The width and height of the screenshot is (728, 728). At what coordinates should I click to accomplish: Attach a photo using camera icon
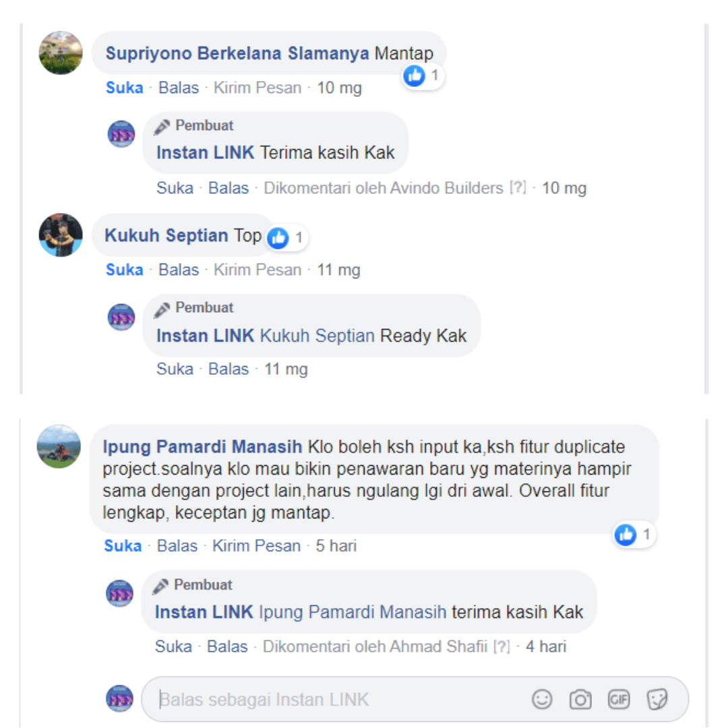[580, 699]
